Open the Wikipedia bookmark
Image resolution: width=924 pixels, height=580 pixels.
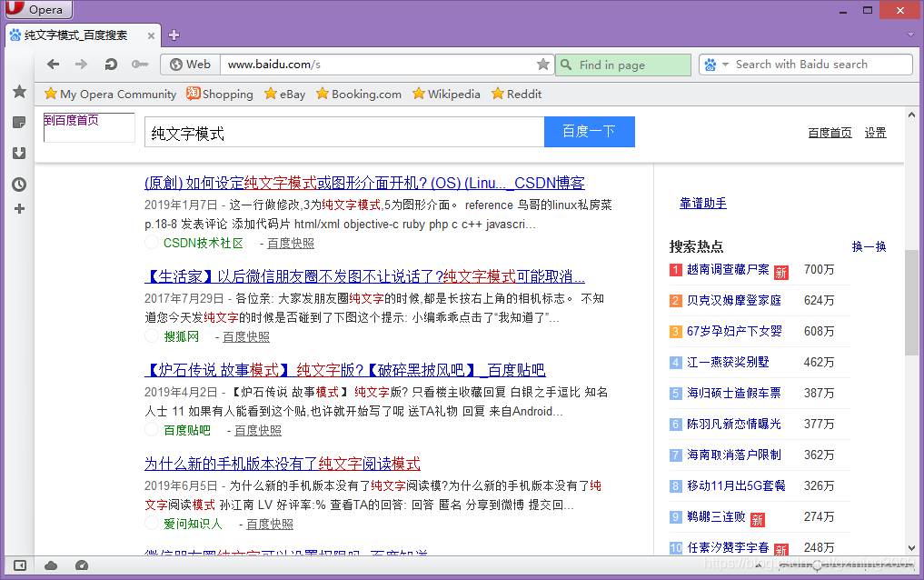446,95
